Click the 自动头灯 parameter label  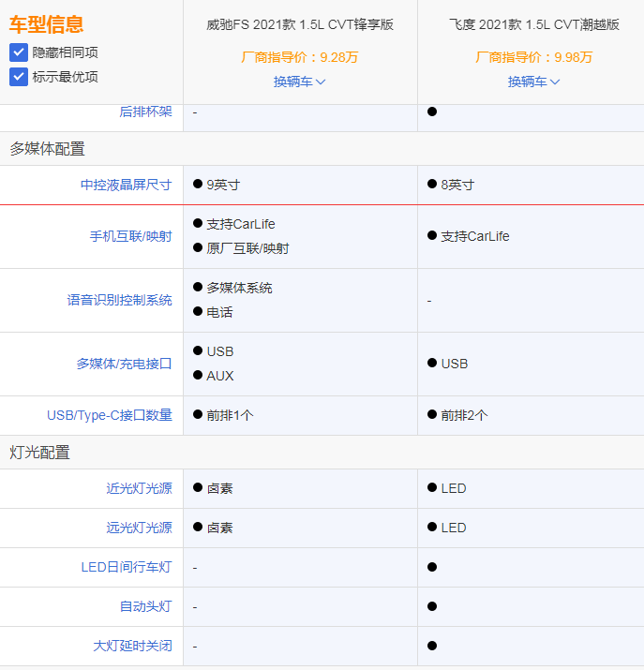[145, 606]
